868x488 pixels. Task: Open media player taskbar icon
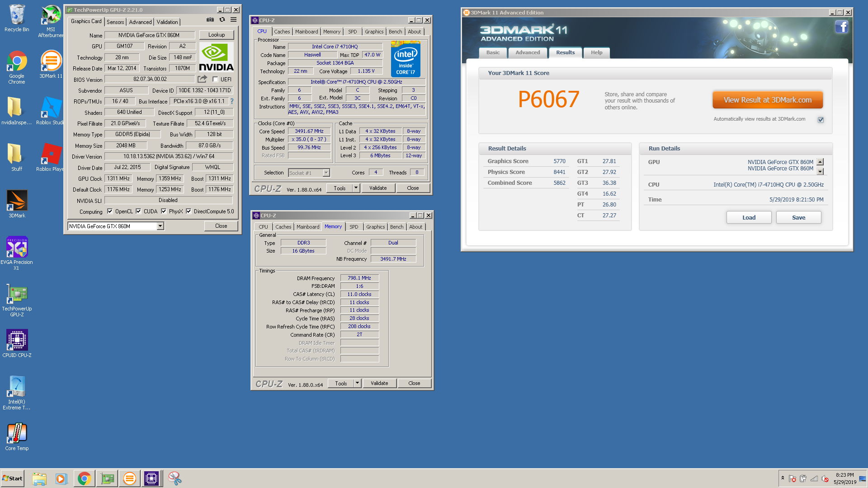(61, 479)
